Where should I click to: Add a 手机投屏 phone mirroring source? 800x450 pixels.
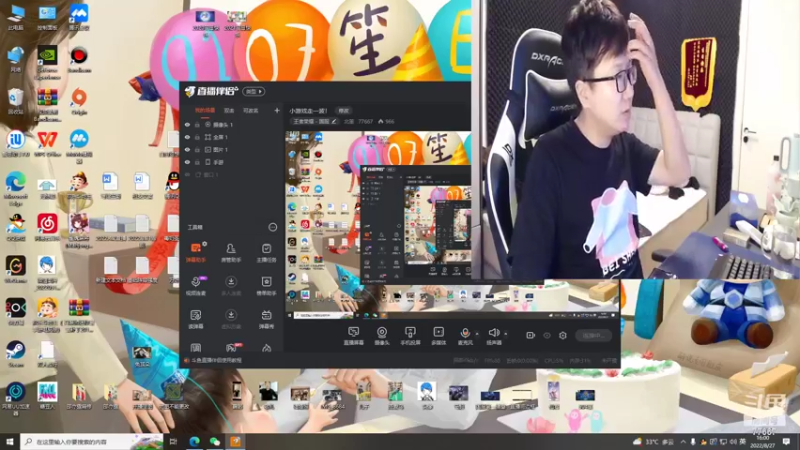click(x=410, y=336)
